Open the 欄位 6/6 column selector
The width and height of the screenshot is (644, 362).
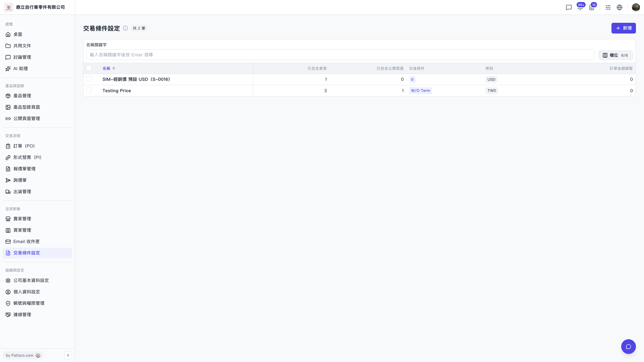click(x=615, y=55)
